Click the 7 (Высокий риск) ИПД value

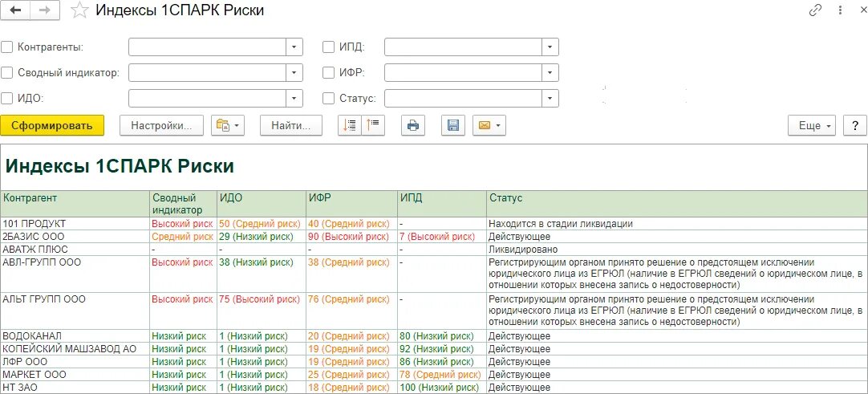pos(436,237)
